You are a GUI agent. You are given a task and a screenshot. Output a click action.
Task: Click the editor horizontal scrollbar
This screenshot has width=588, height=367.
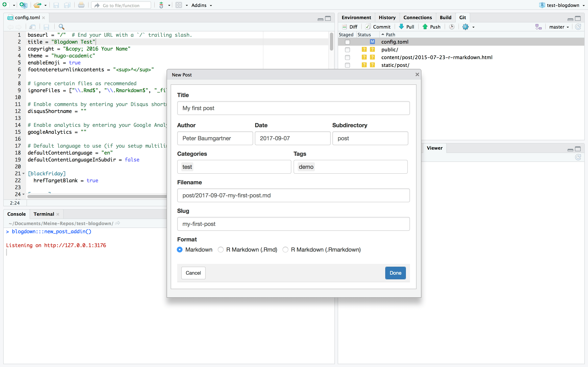[x=97, y=196]
